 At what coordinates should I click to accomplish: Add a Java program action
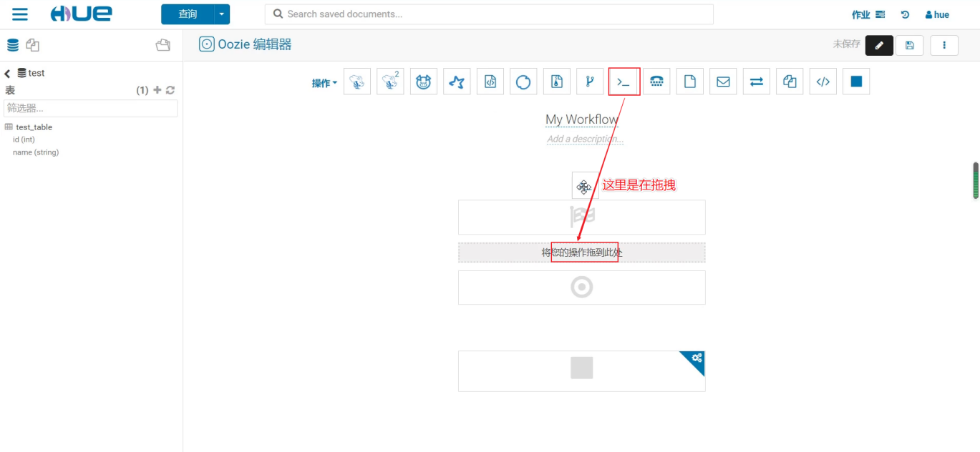pyautogui.click(x=490, y=82)
